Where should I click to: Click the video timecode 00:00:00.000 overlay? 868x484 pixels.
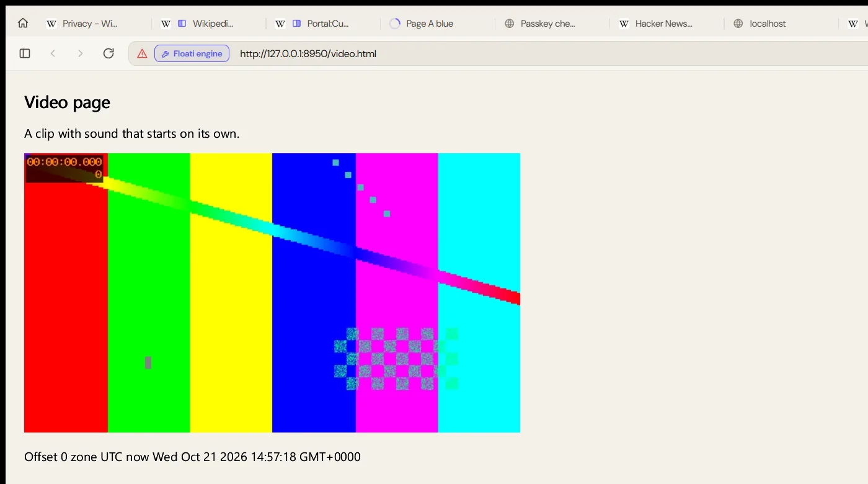(x=64, y=168)
